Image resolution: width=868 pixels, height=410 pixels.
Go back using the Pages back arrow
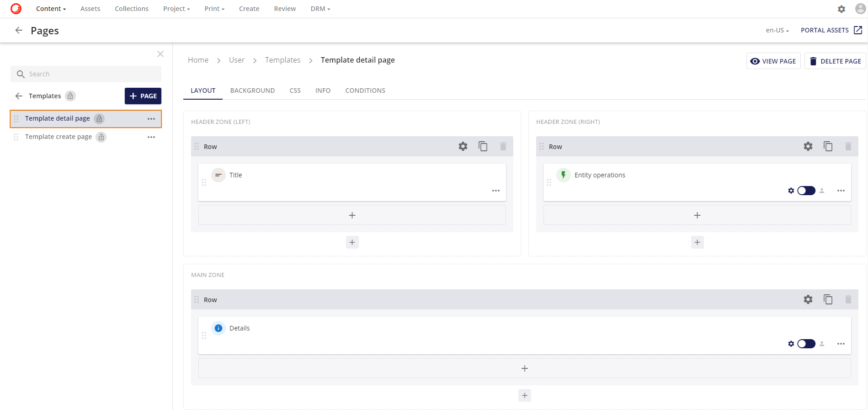[19, 30]
